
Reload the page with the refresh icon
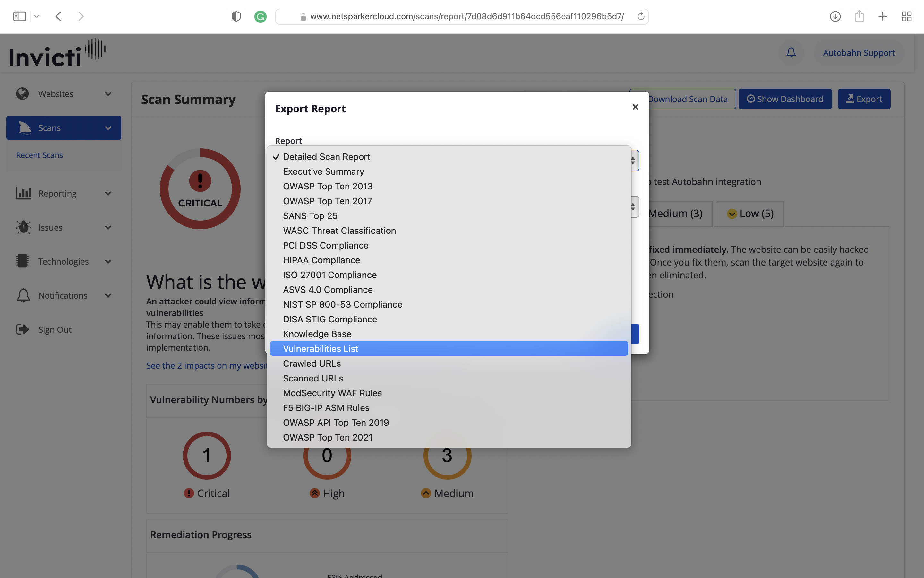pyautogui.click(x=641, y=16)
